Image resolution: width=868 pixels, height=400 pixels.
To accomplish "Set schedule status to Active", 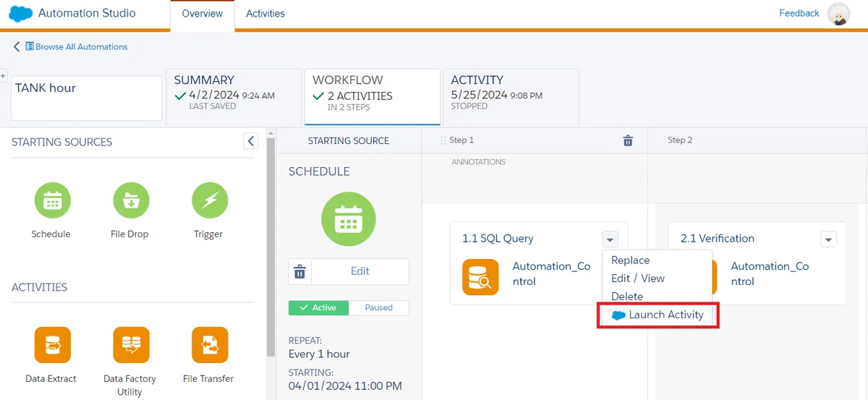I will tap(318, 307).
